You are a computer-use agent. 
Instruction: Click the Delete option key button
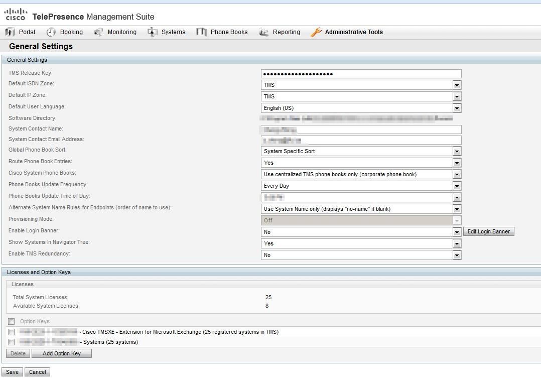pos(18,353)
